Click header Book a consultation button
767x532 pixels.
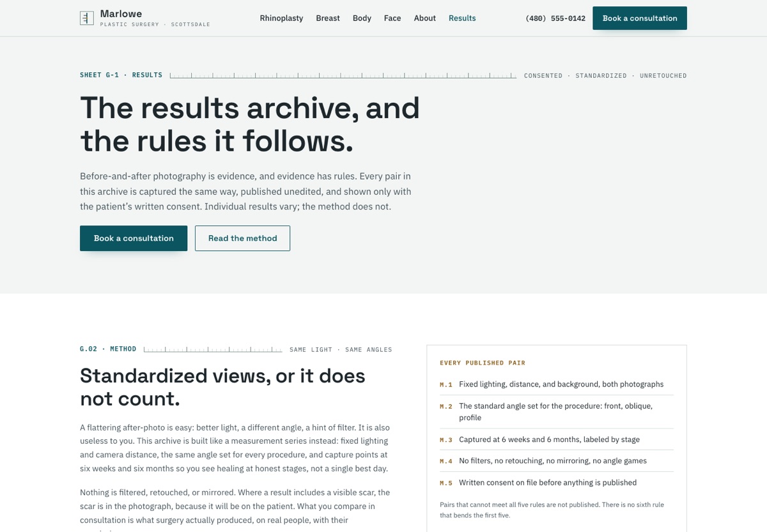(640, 18)
